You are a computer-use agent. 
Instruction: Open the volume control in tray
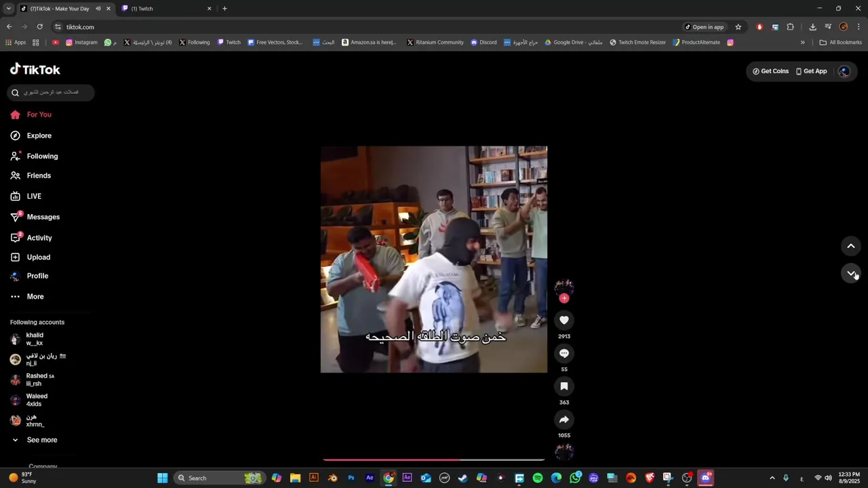click(x=828, y=478)
